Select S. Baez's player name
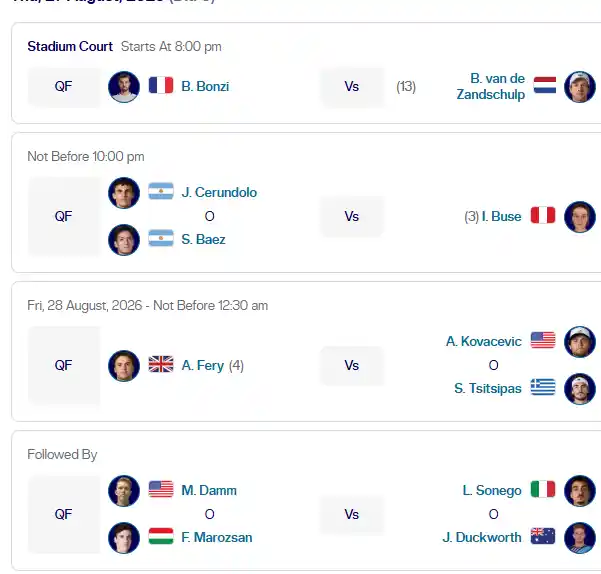Screen dimensions: 601x574 click(203, 239)
